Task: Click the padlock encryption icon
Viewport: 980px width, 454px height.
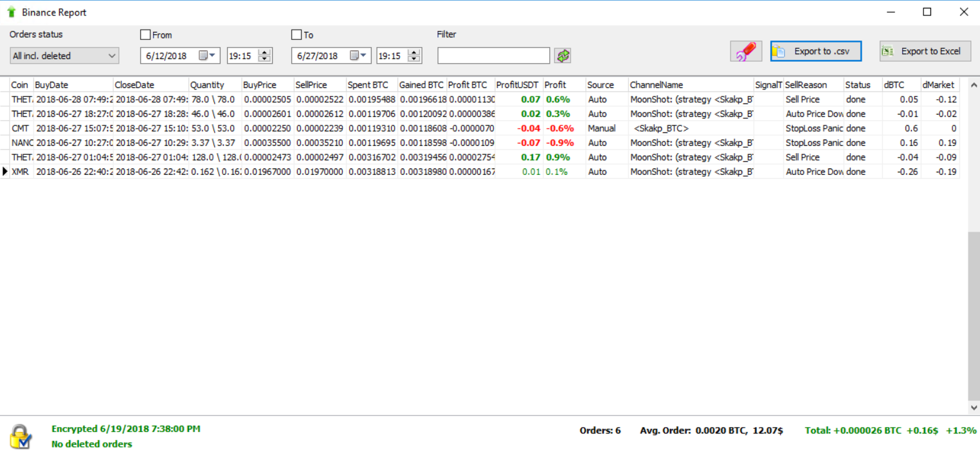Action: (x=21, y=436)
